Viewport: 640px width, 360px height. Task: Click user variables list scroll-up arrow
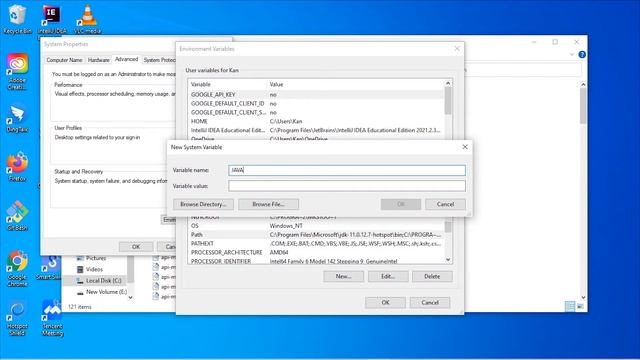point(448,83)
